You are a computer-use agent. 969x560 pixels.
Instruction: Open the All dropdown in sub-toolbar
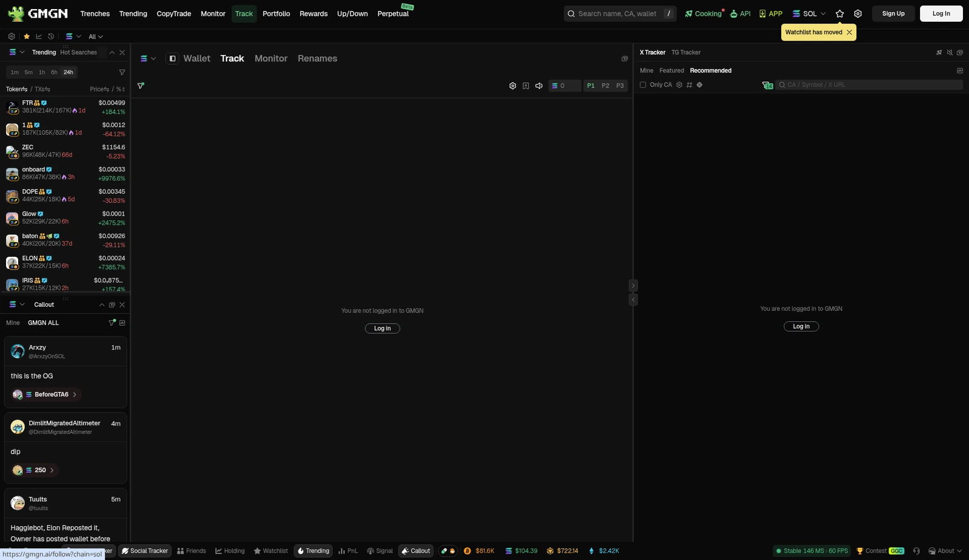click(x=96, y=36)
